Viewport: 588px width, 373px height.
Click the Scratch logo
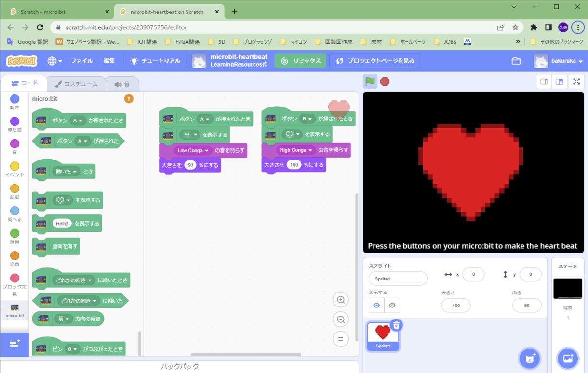21,61
